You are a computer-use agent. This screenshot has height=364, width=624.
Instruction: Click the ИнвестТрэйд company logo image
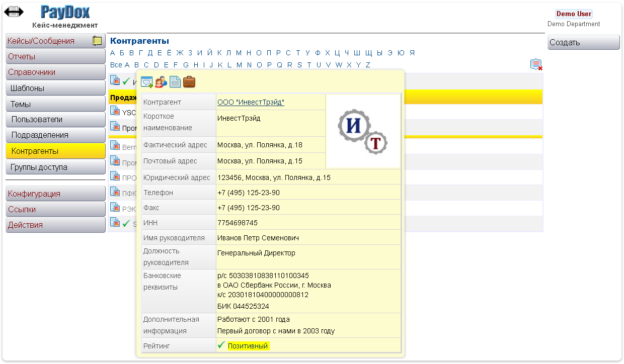pyautogui.click(x=363, y=131)
